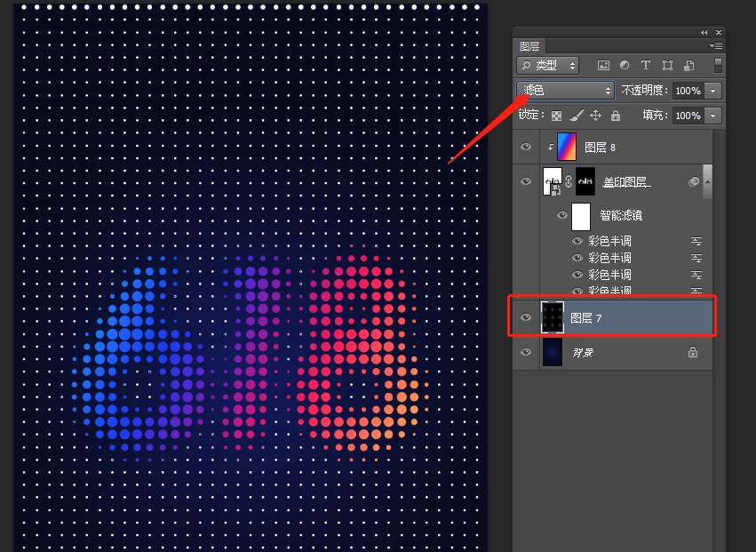Select the layer named 图层 7
Screen dimensions: 756x552
coord(585,318)
